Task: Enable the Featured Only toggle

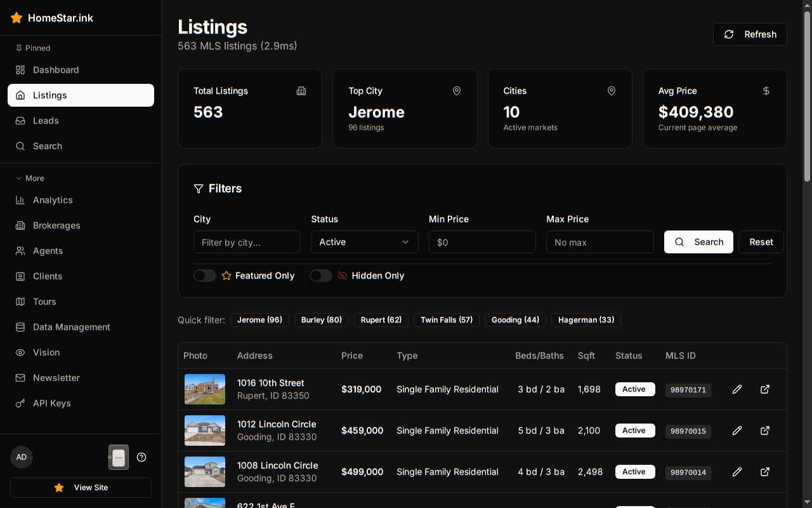Action: [x=205, y=276]
